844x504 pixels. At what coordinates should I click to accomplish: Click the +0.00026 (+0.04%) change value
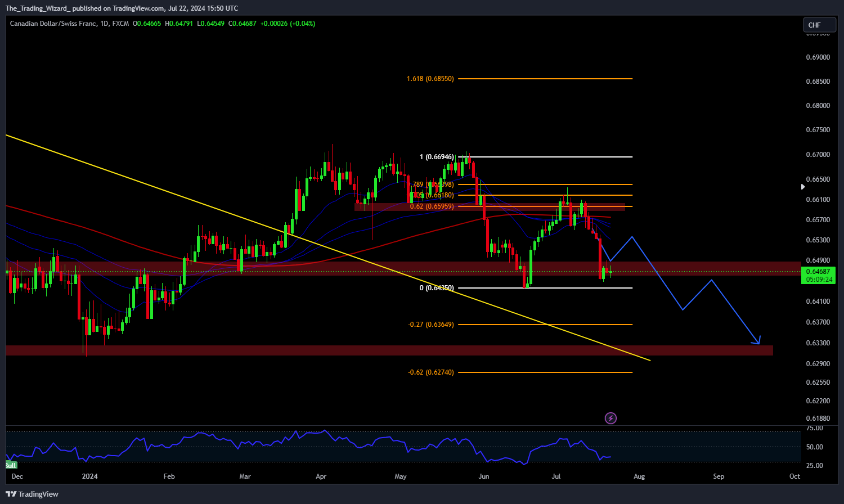point(288,24)
